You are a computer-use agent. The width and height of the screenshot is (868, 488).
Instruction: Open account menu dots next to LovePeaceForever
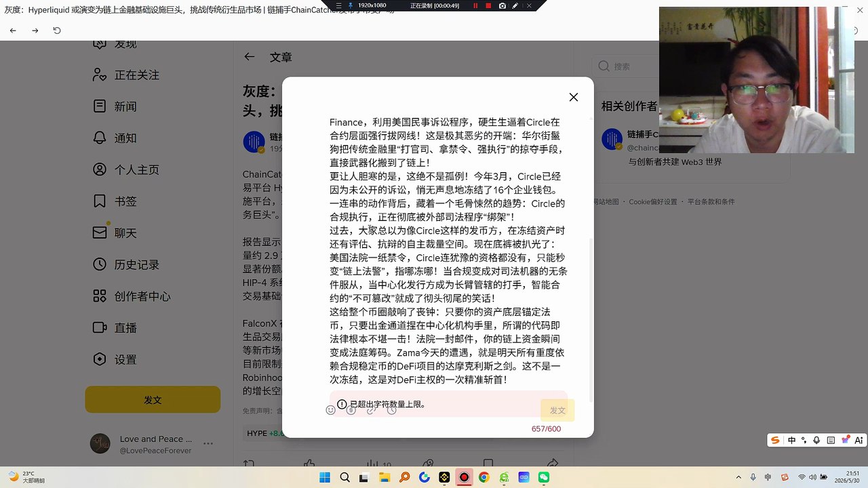coord(208,444)
